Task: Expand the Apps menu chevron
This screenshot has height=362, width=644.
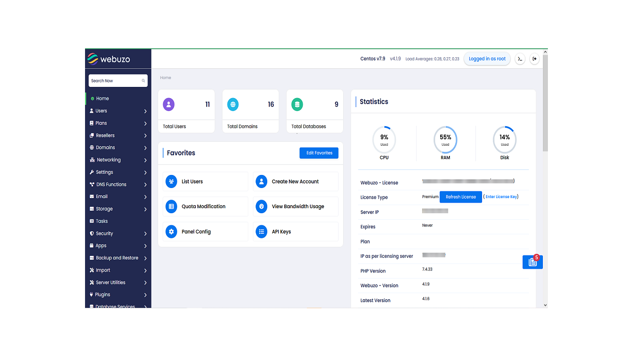Action: click(x=145, y=246)
